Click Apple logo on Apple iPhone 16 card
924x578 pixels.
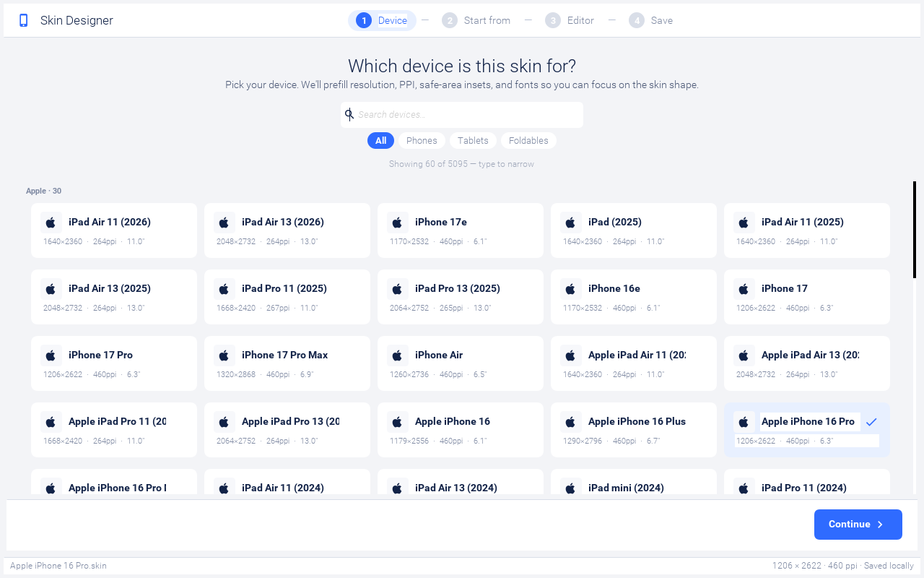397,422
